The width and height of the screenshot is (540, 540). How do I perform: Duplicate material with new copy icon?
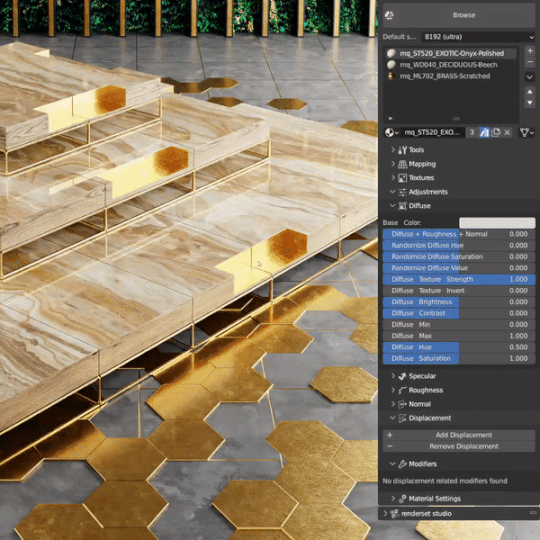tap(496, 133)
